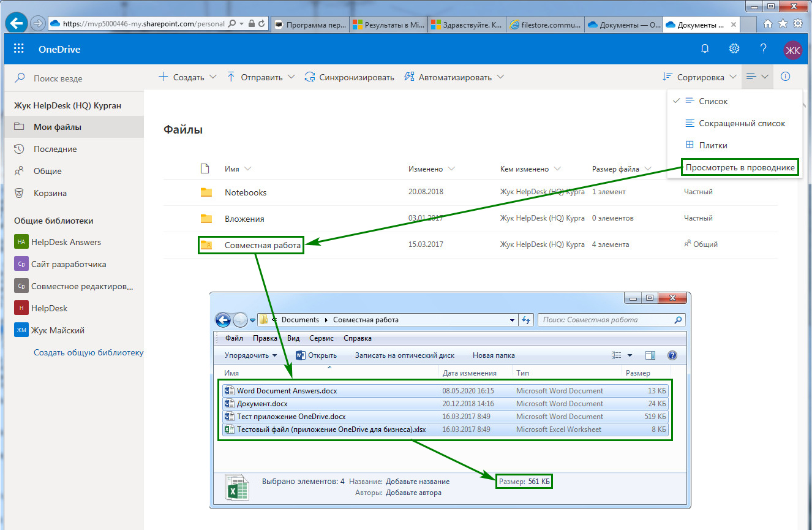This screenshot has height=530, width=812.
Task: Refresh the page in the address bar
Action: pos(261,25)
